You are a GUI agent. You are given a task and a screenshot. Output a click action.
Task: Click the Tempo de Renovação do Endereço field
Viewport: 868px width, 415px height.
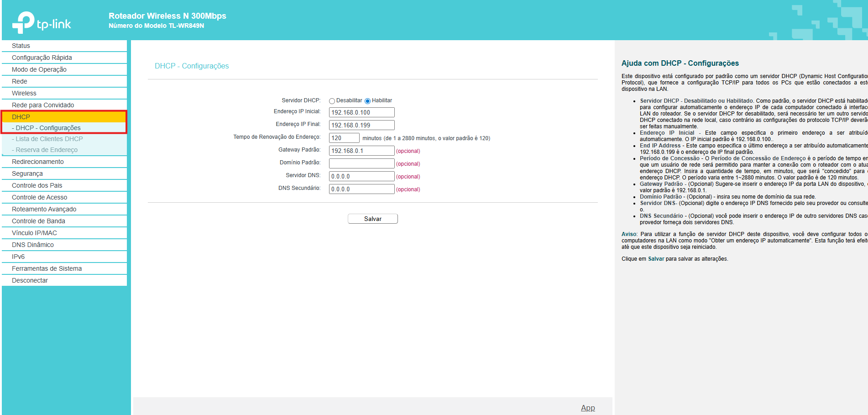[x=344, y=137]
